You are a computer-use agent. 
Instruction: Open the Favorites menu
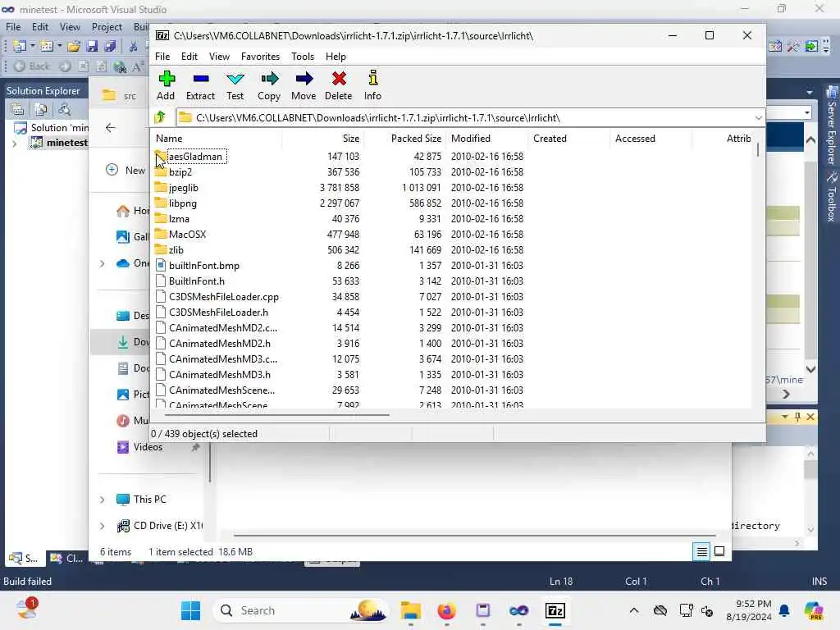(x=260, y=57)
